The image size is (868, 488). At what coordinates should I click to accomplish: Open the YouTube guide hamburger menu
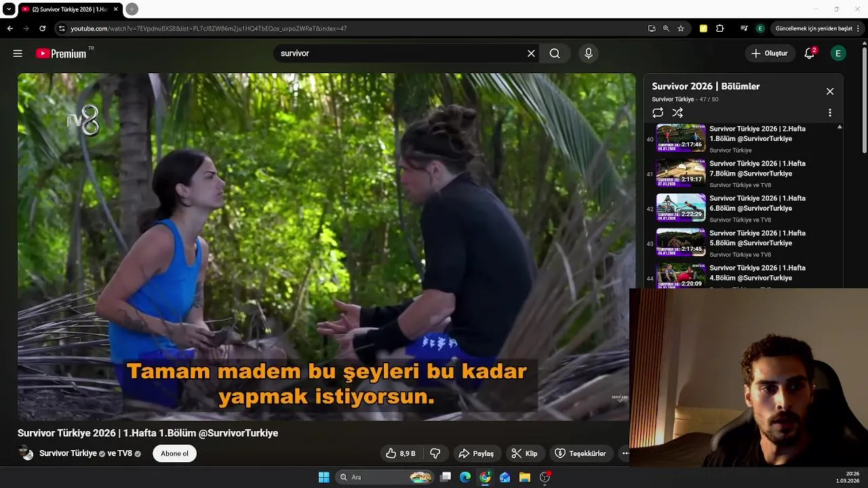[18, 54]
